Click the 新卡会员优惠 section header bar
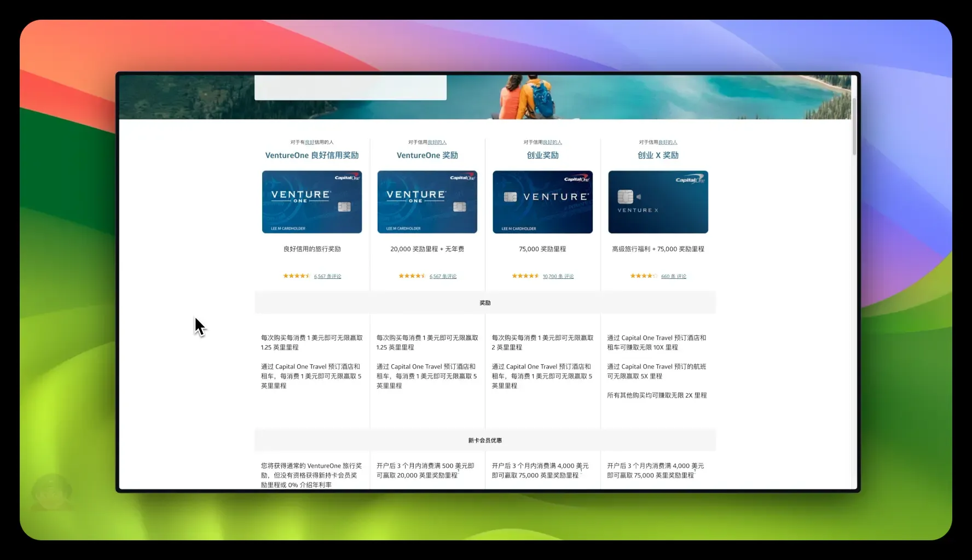Viewport: 972px width, 560px height. 485,440
